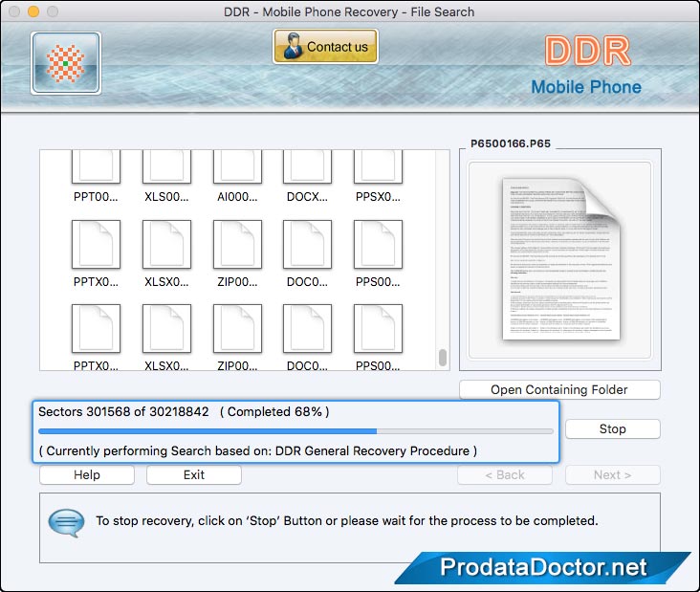Click the yellow minimize window button

(x=33, y=11)
